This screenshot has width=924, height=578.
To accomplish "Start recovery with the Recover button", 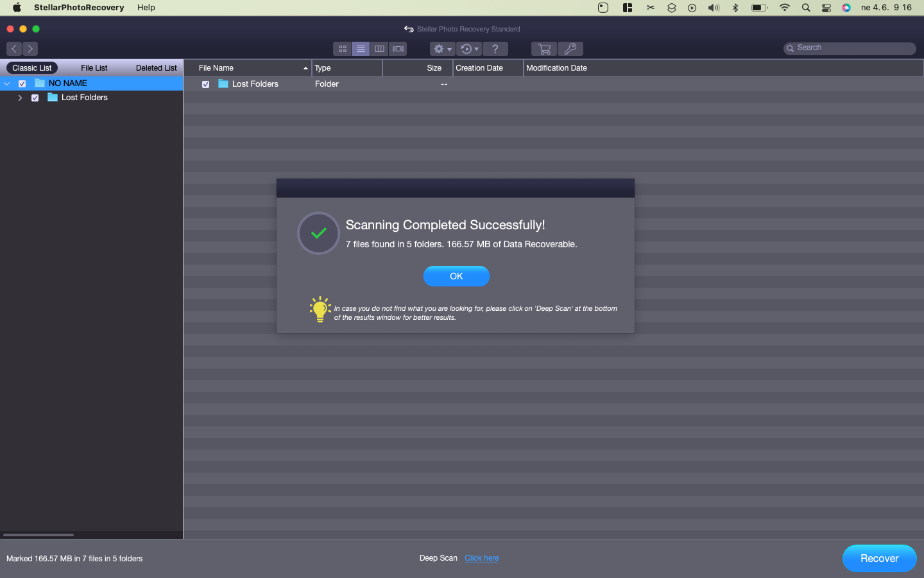I will 879,559.
